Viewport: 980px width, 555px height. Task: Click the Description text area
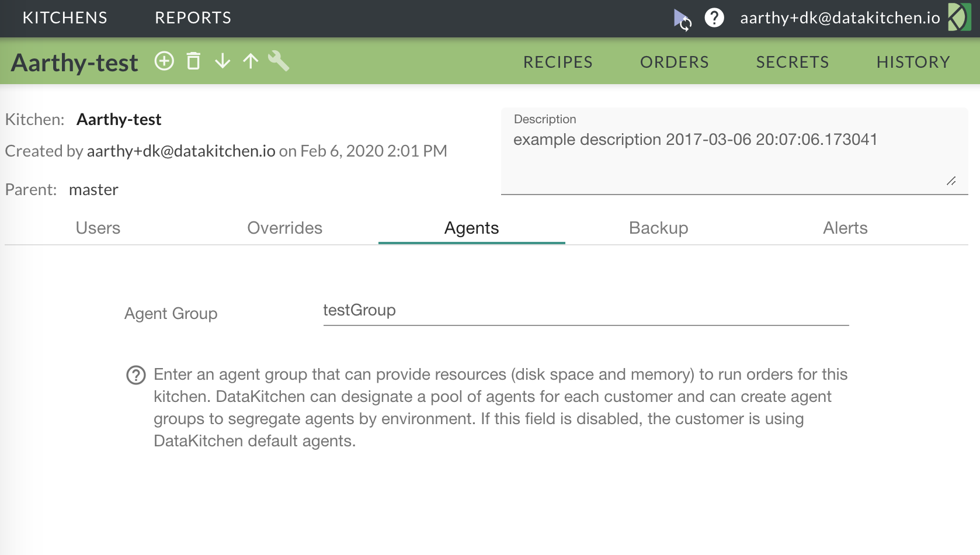point(735,151)
